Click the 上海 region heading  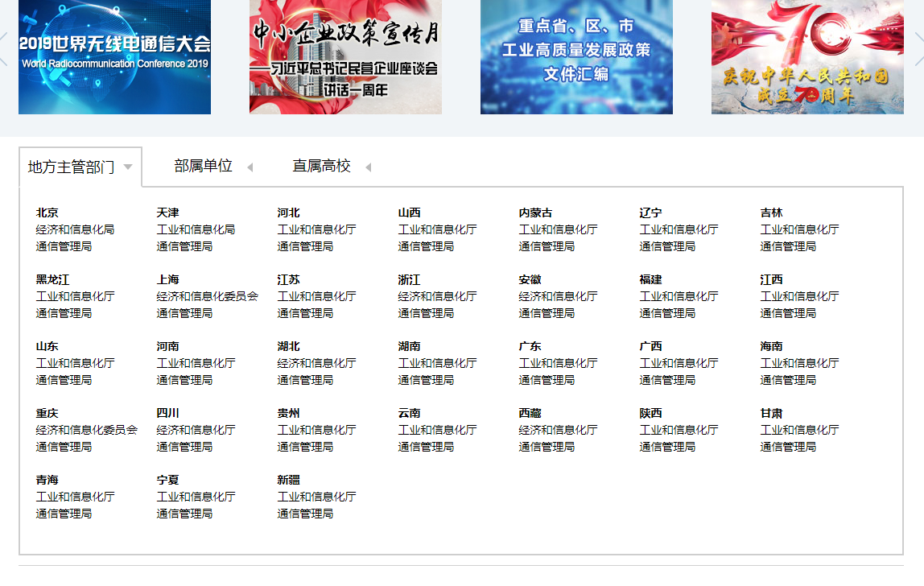(168, 279)
